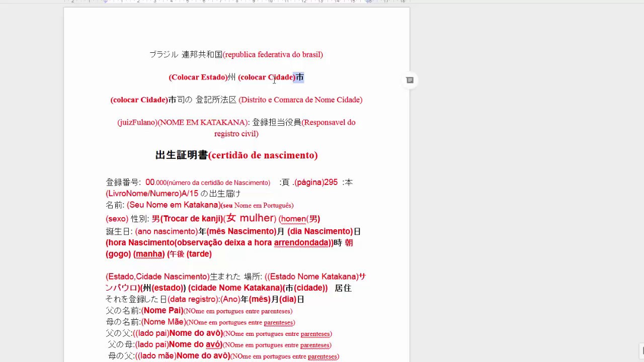
Task: Click the '(gogo)' text
Action: [x=118, y=254]
